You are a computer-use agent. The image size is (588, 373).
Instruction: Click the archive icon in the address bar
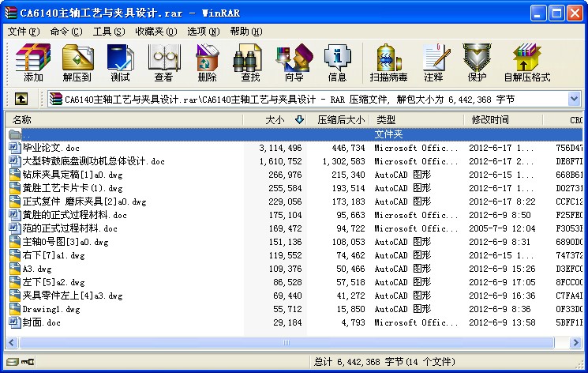pyautogui.click(x=56, y=99)
